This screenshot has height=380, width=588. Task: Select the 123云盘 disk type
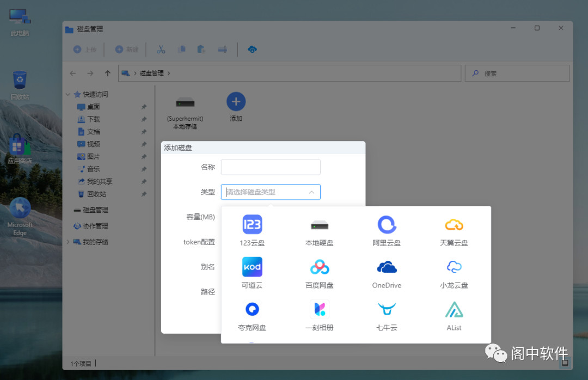click(252, 231)
